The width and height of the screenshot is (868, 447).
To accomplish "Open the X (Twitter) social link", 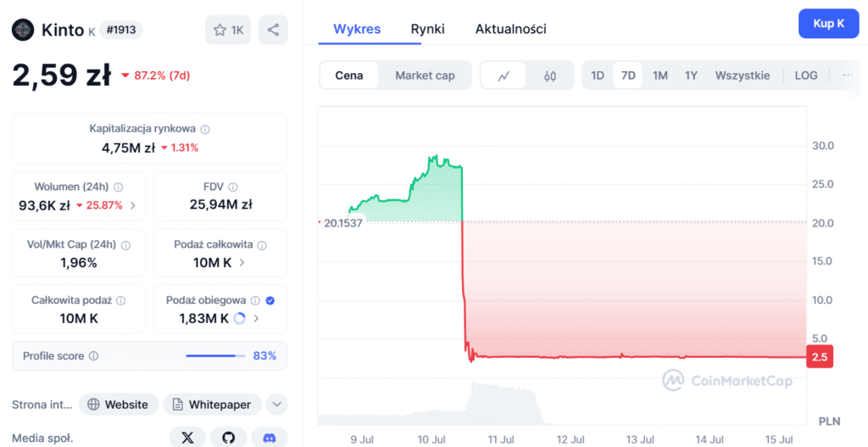I will tap(187, 438).
